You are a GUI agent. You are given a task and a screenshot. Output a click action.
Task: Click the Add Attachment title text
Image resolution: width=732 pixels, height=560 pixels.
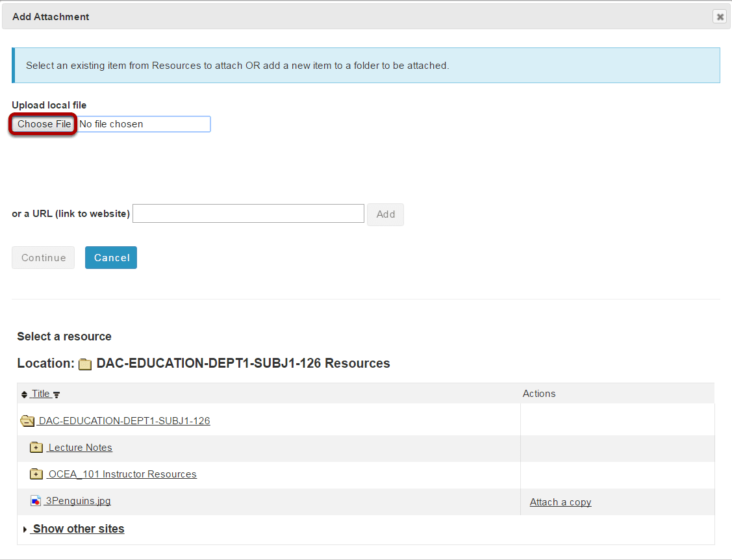[x=51, y=17]
